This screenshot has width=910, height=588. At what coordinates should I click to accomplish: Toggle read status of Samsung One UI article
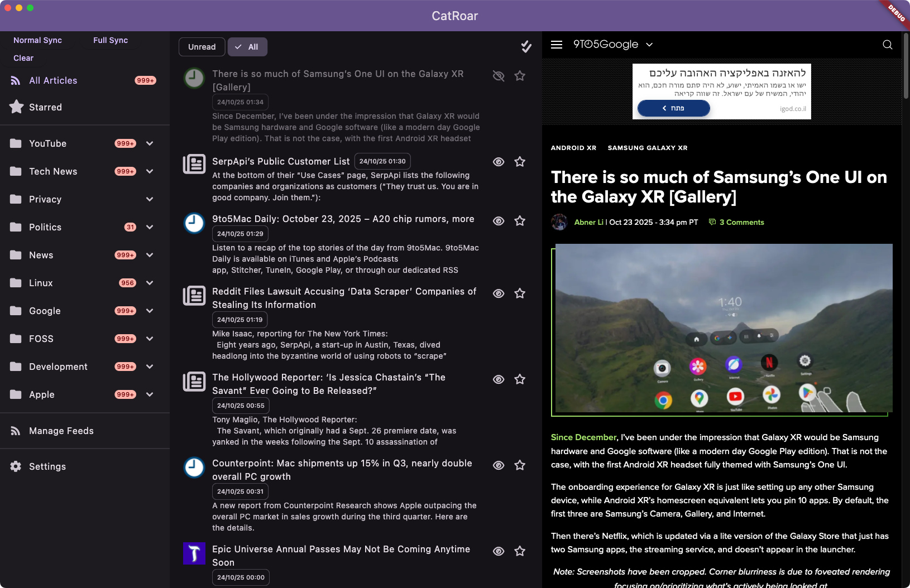coord(499,76)
